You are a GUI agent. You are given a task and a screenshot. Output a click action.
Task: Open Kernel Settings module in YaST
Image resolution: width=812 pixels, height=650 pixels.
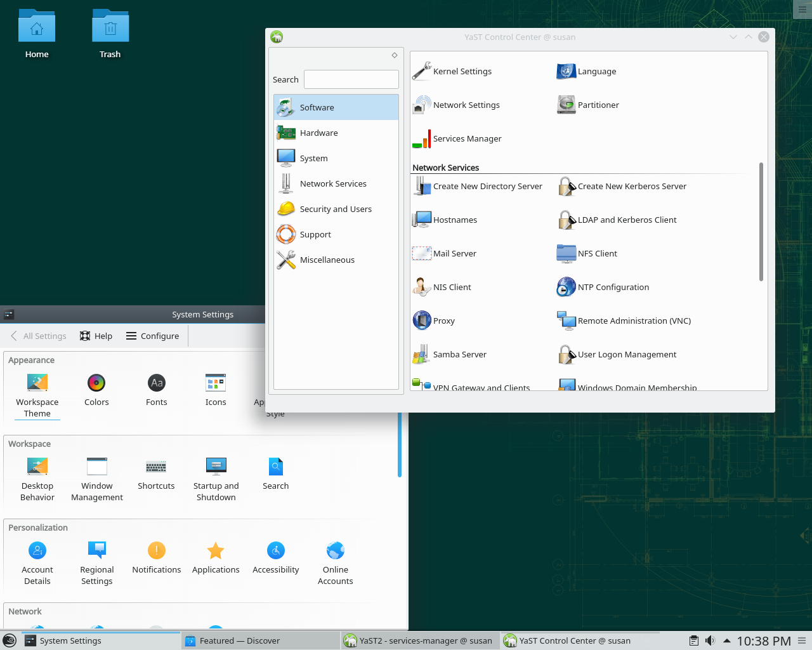point(452,71)
